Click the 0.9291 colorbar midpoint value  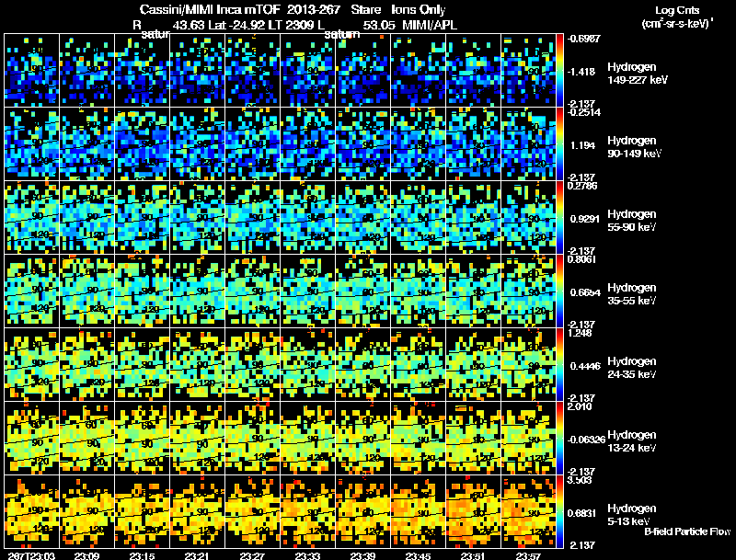(585, 219)
